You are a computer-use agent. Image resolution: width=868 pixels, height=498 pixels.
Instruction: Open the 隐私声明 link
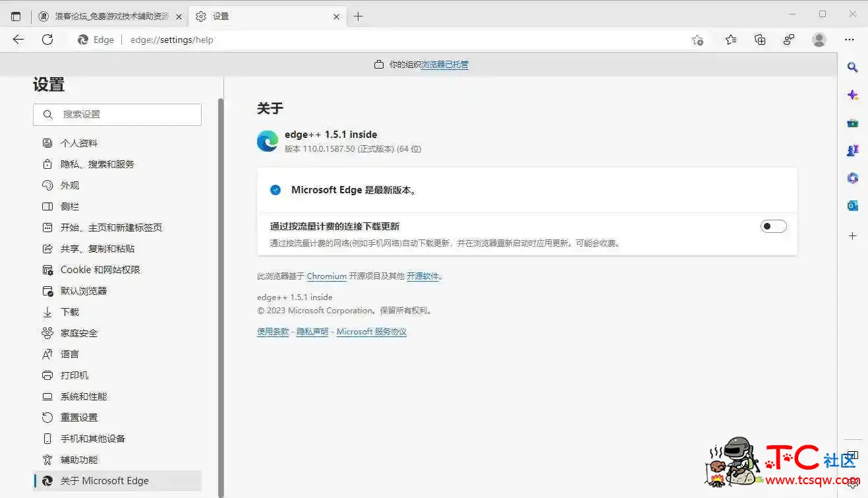click(312, 332)
